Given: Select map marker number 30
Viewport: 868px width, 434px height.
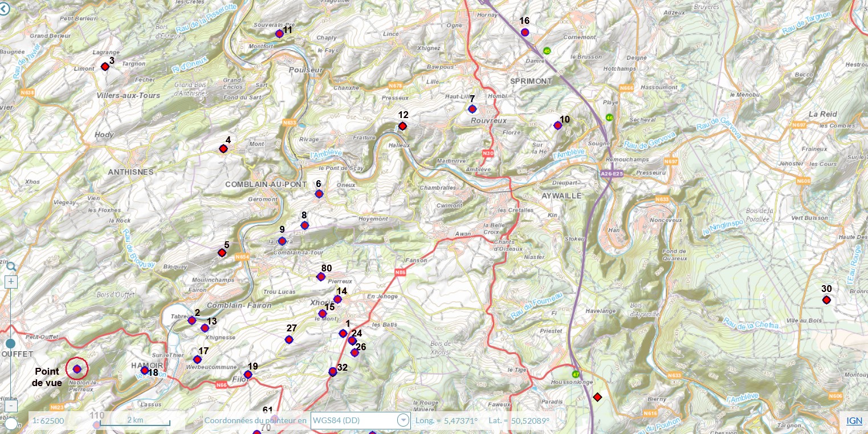Looking at the screenshot, I should click(x=826, y=300).
